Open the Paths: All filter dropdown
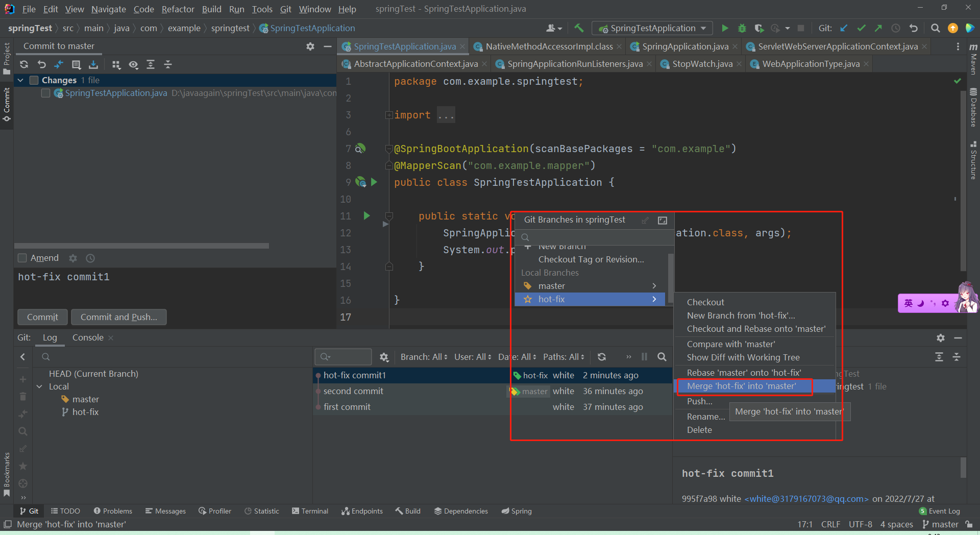 (x=563, y=357)
